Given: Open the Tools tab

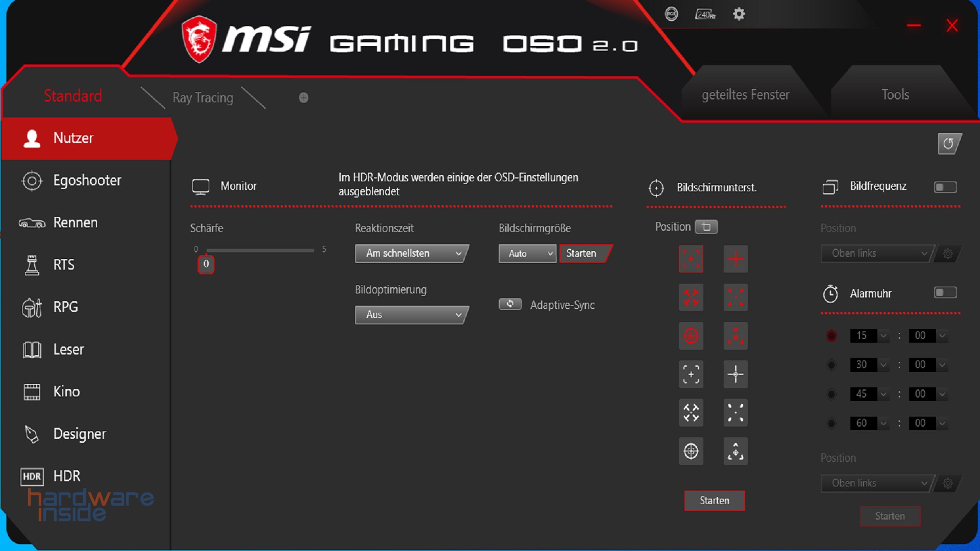Looking at the screenshot, I should pos(895,94).
